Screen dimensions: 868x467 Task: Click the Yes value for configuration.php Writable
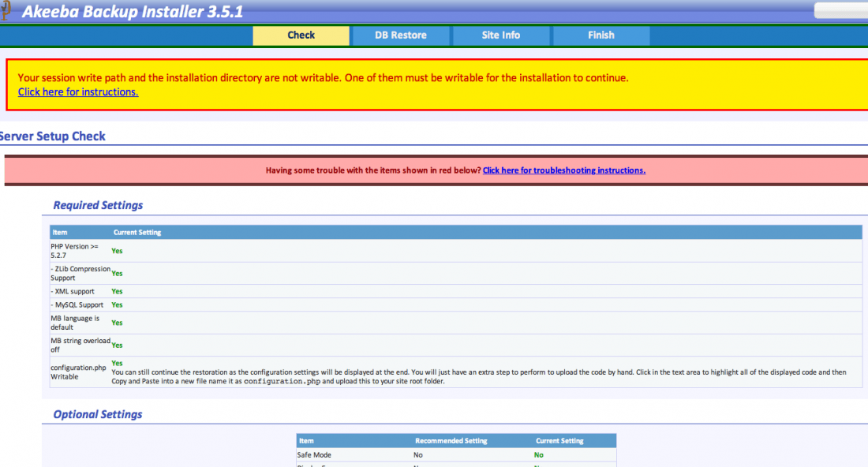(117, 363)
